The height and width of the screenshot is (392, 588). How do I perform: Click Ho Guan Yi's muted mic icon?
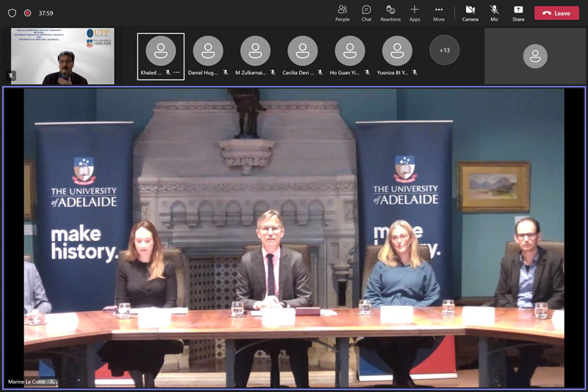coord(367,72)
